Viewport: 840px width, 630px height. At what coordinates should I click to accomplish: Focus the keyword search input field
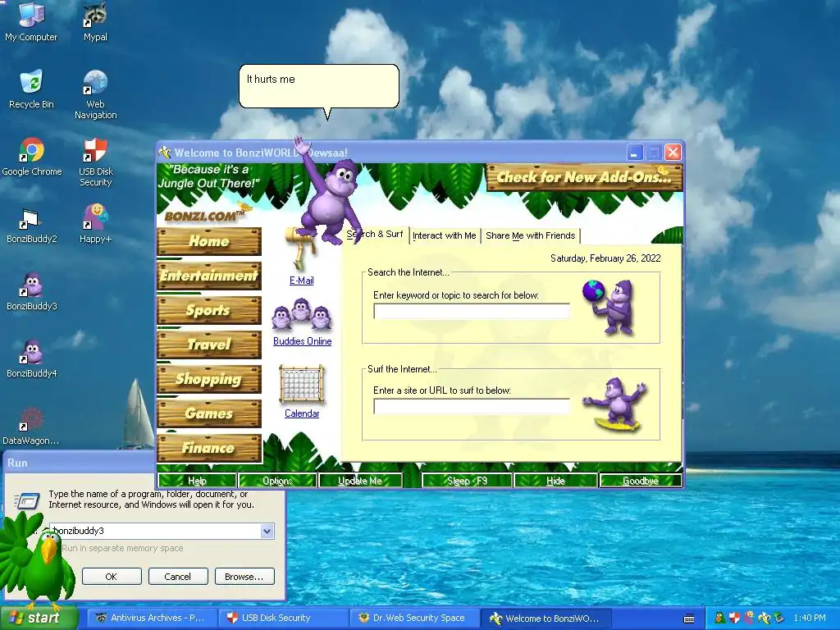pyautogui.click(x=472, y=311)
